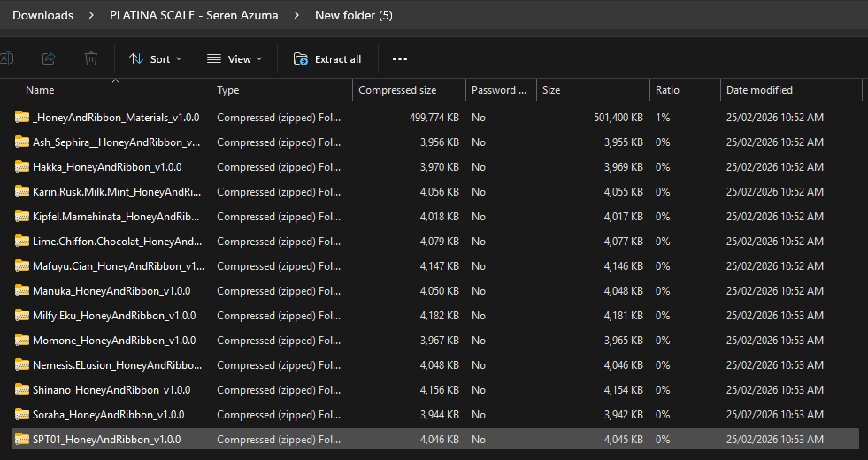Click the Share icon in toolbar

click(x=49, y=58)
